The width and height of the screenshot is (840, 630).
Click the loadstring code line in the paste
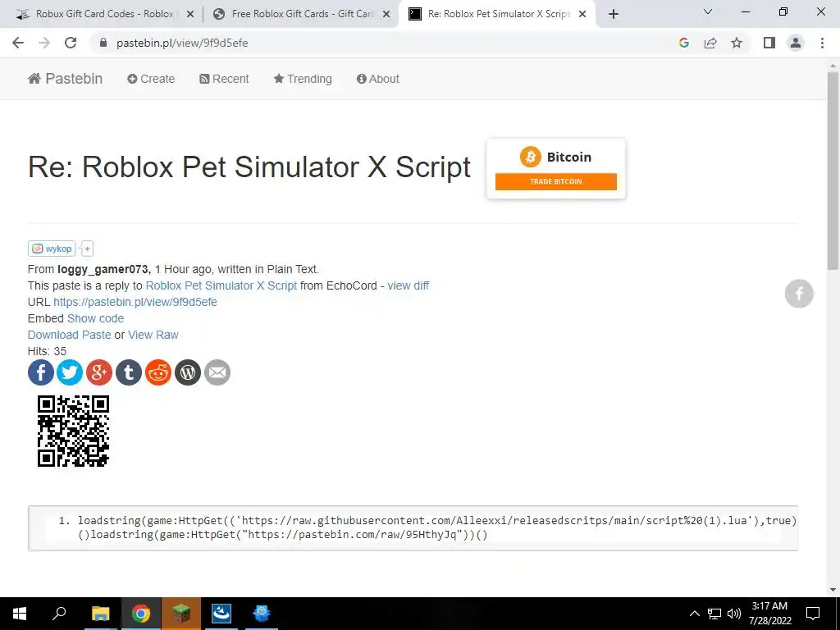click(437, 527)
